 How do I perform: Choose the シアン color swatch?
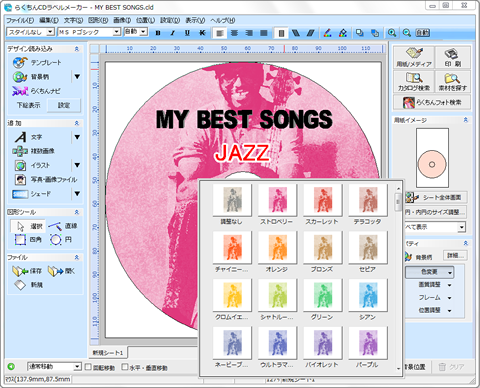click(x=368, y=295)
